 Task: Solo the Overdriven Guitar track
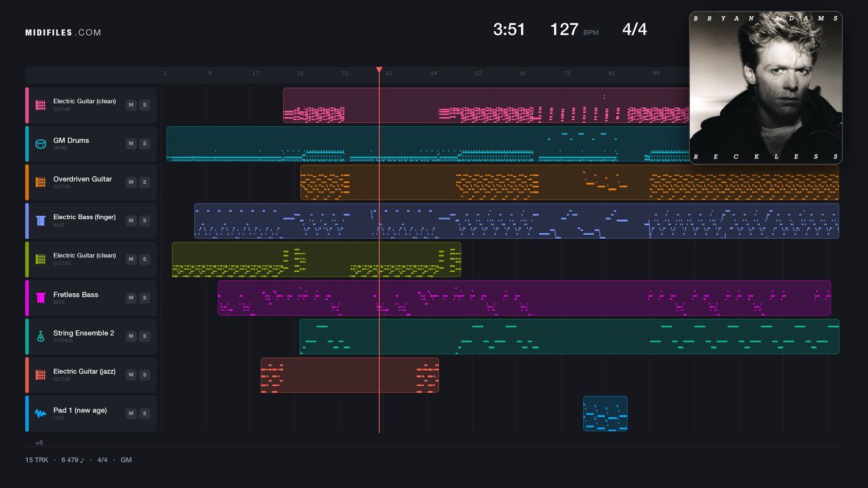[145, 182]
